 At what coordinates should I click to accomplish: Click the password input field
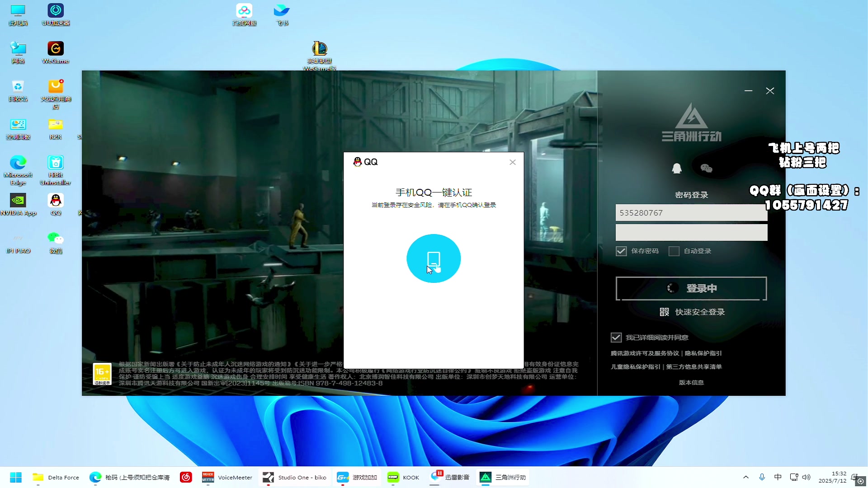[x=691, y=232]
